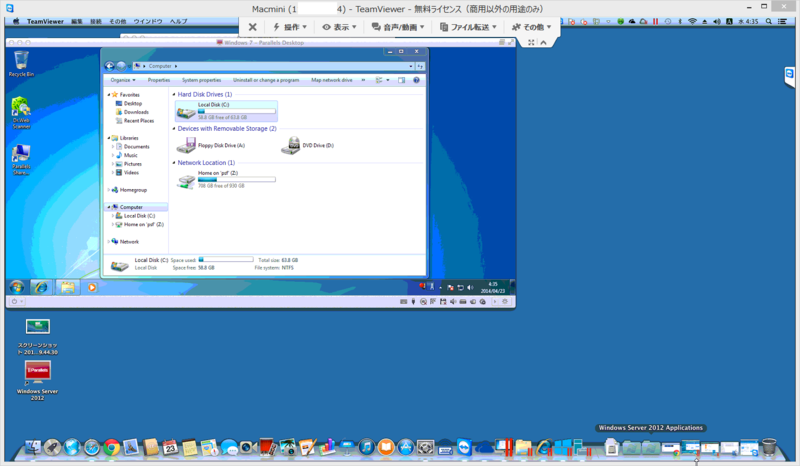The height and width of the screenshot is (466, 800).
Task: Open Safari from the Mac dock
Action: pos(91,448)
